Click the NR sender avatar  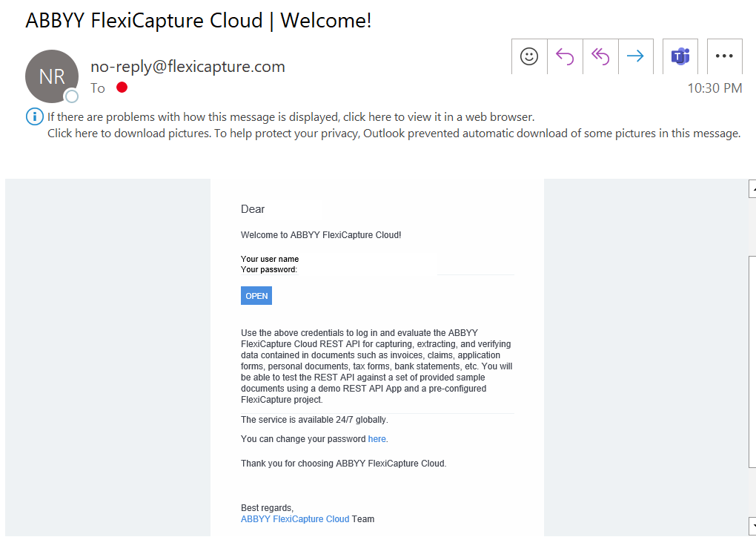52,76
